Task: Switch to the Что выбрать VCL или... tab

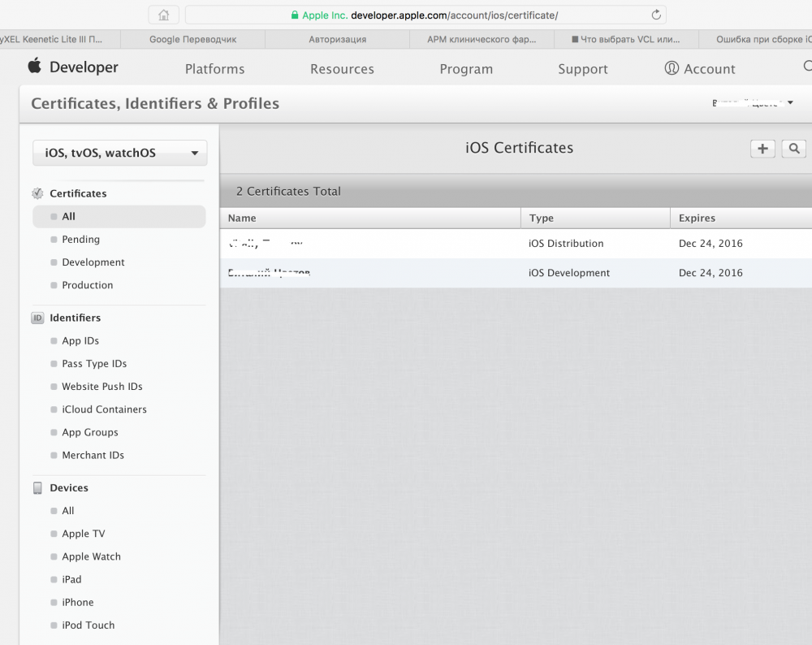Action: pos(626,39)
